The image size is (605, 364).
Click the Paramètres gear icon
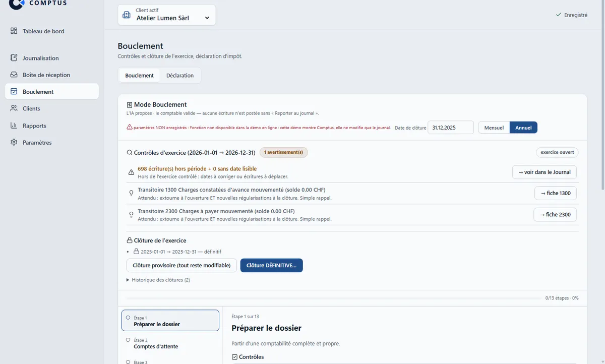(x=14, y=142)
